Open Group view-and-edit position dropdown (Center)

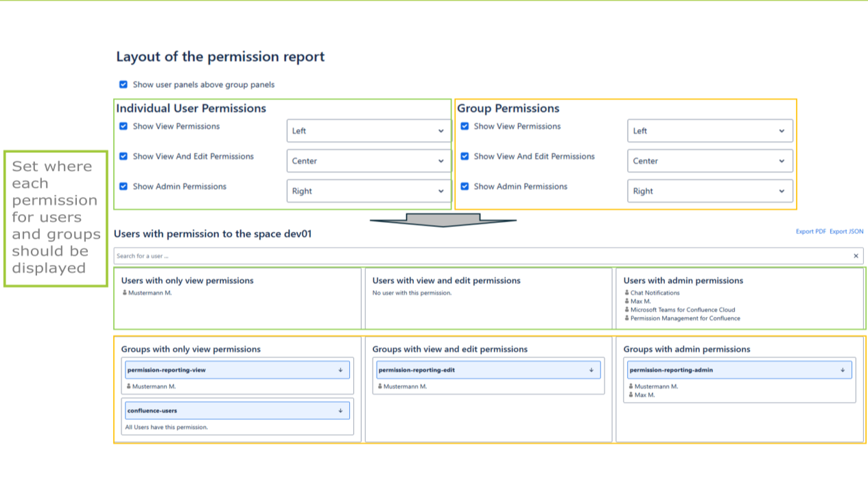710,161
